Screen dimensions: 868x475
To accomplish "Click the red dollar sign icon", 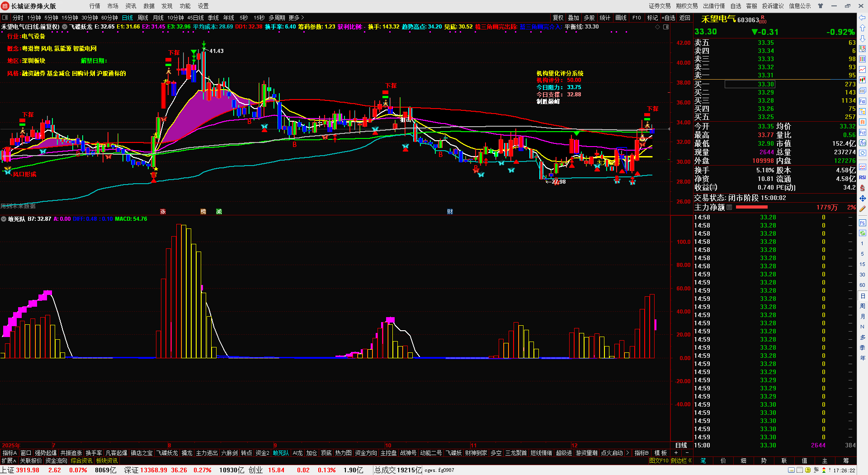I will tap(863, 188).
